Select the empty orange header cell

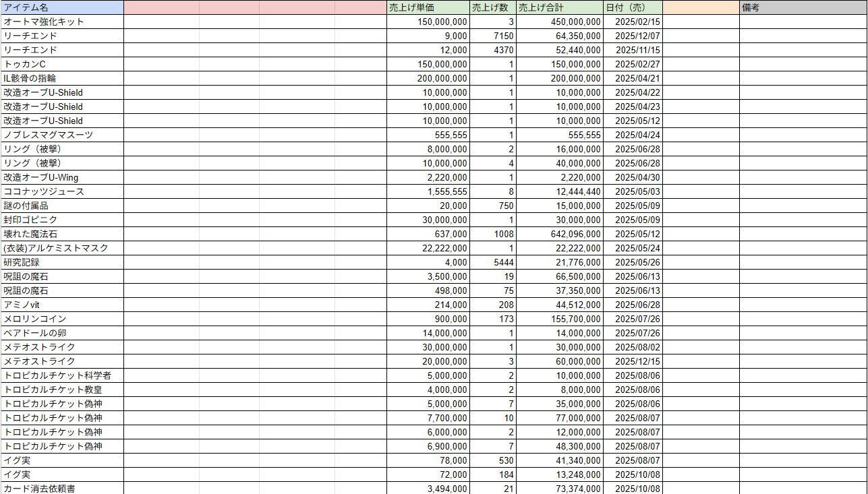tap(701, 7)
